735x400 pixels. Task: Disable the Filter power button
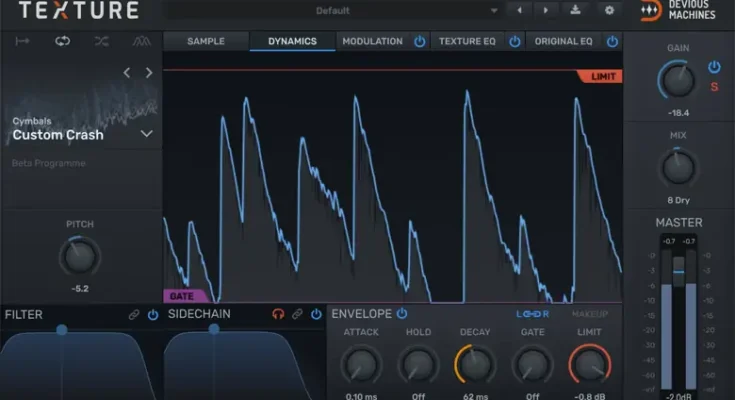153,314
